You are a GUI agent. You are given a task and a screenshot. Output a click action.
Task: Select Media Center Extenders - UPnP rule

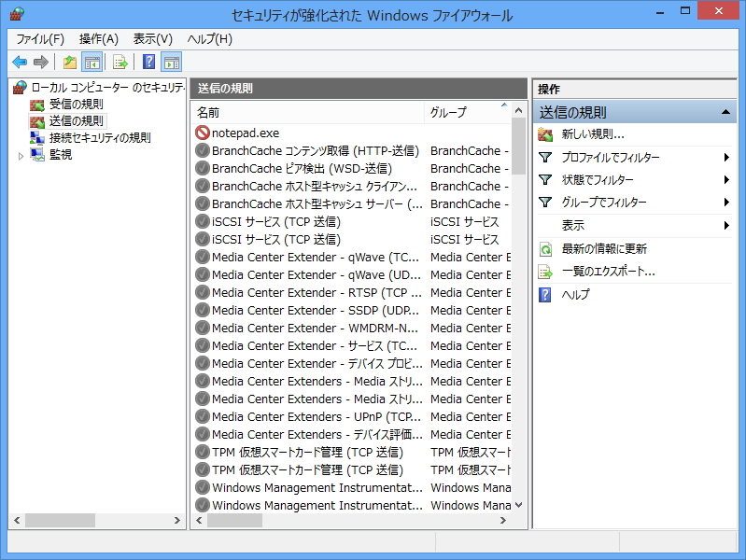pyautogui.click(x=317, y=417)
